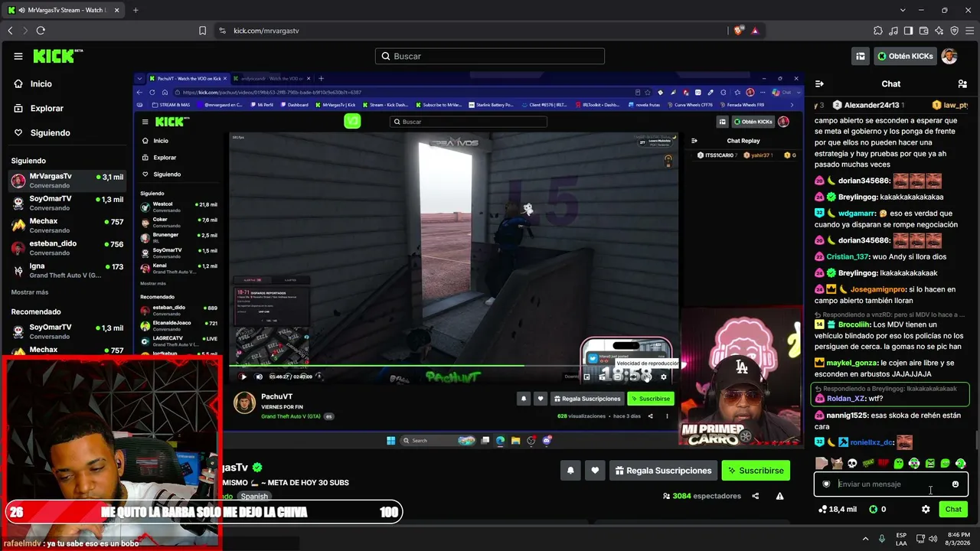Viewport: 980px width, 551px height.
Task: Open MrVargasTv channel in the following list
Action: (67, 181)
